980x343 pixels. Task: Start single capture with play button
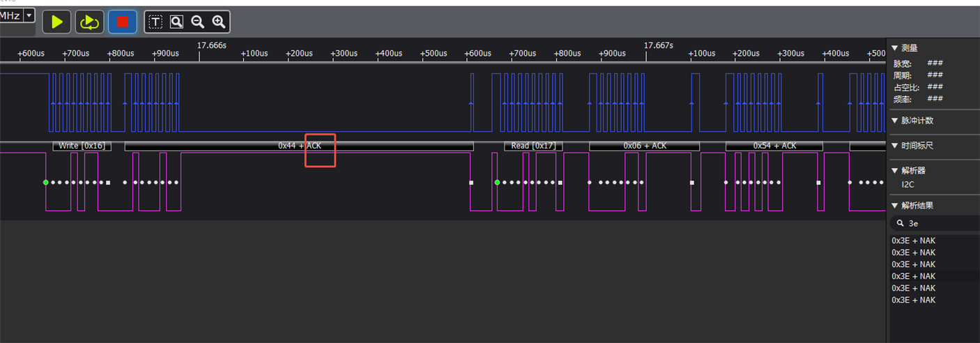(x=57, y=22)
